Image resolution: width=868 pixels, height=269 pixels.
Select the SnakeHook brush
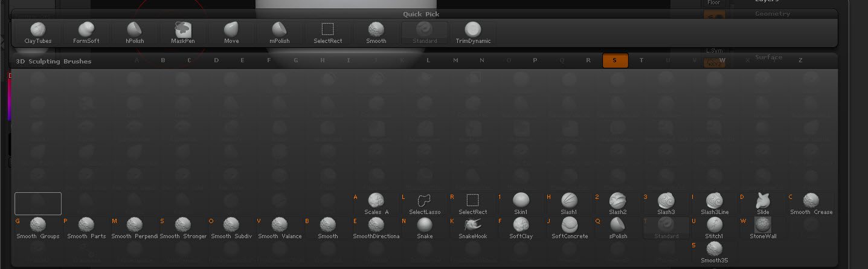point(473,228)
